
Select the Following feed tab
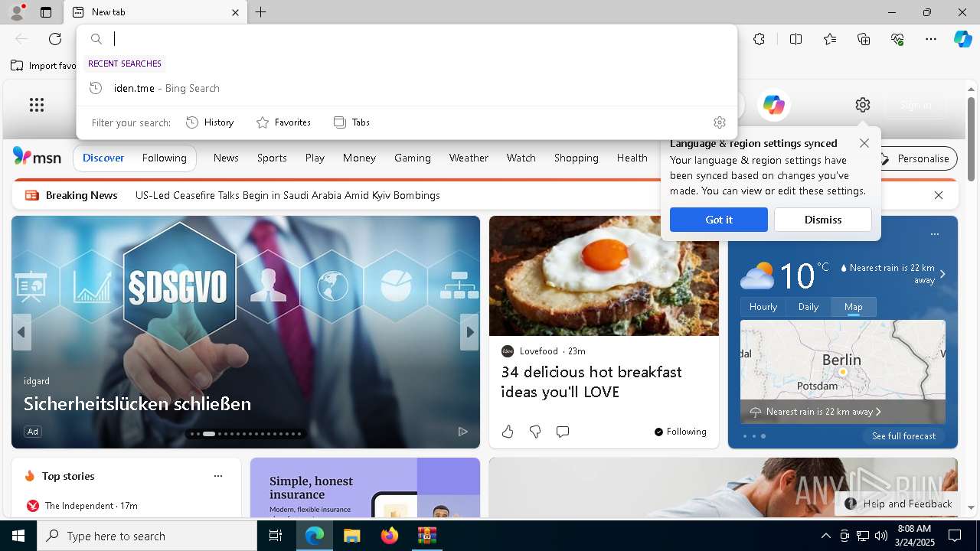pyautogui.click(x=165, y=158)
